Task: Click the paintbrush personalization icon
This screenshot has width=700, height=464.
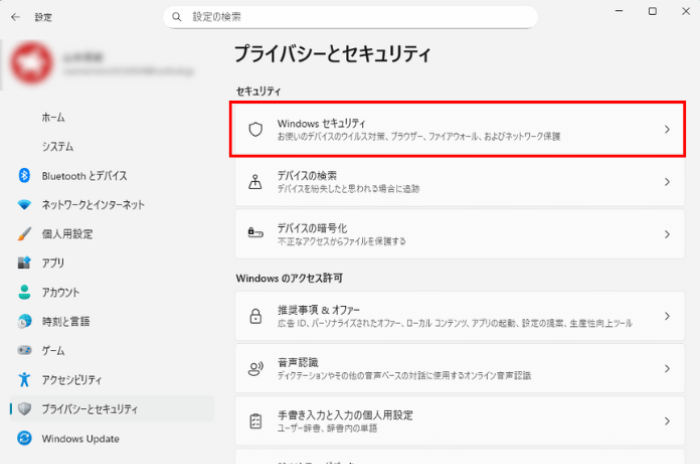Action: [x=24, y=234]
